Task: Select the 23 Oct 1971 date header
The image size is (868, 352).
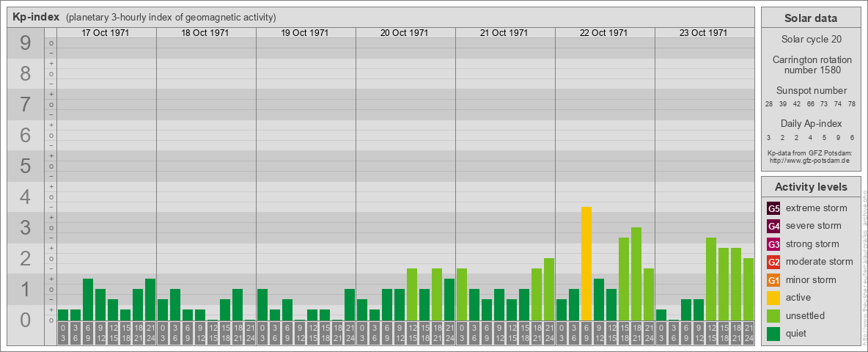Action: [x=703, y=33]
